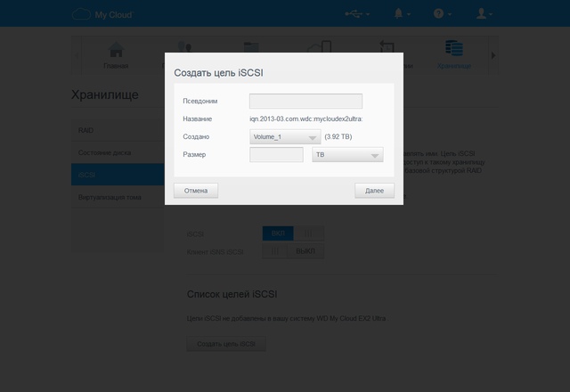Screen dimensions: 570x392
Task: Click the Отмена button
Action: pyautogui.click(x=196, y=191)
